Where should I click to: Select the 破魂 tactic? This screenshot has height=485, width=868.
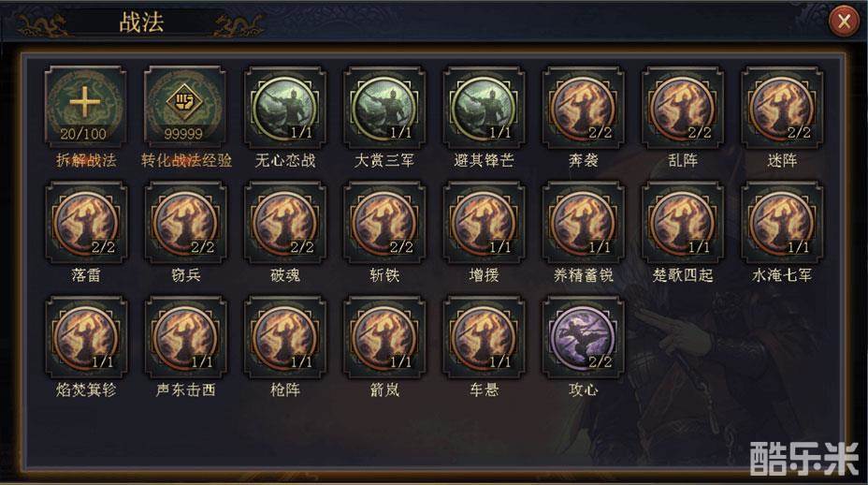point(284,222)
